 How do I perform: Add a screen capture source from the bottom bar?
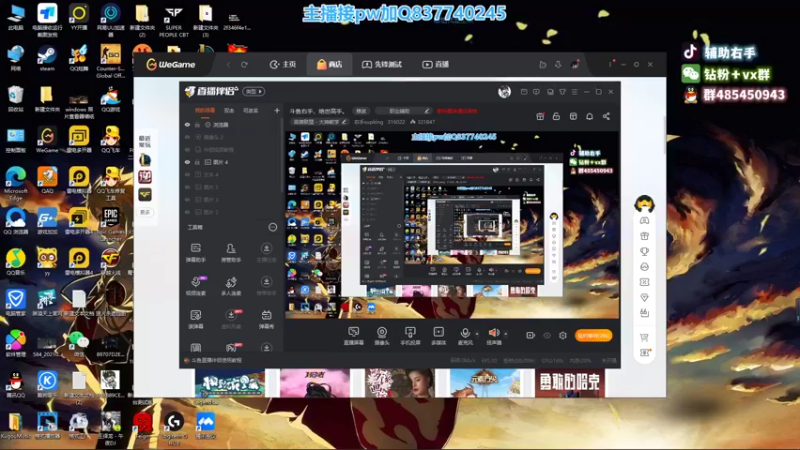click(354, 336)
